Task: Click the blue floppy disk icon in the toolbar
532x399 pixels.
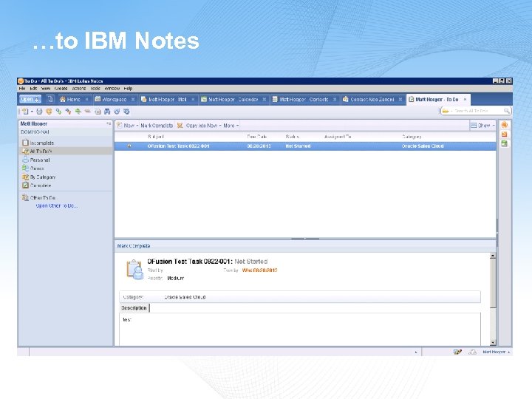Action: click(107, 112)
